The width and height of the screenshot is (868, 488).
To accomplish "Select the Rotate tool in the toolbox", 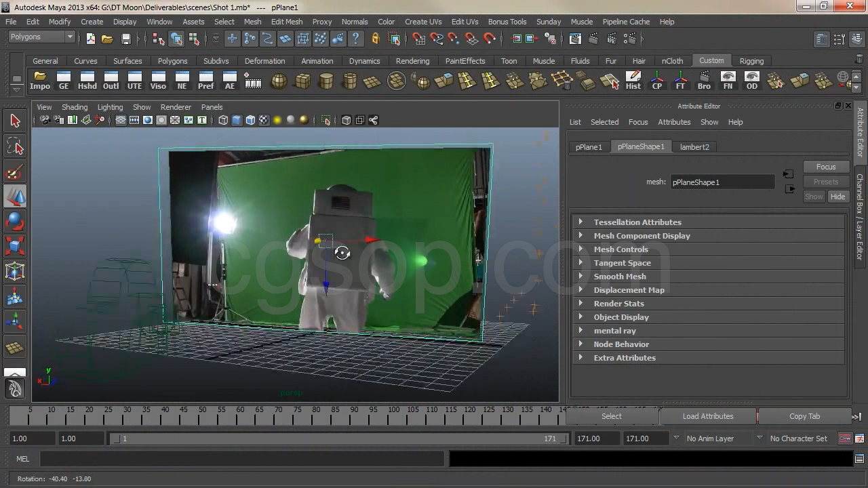I will (15, 222).
